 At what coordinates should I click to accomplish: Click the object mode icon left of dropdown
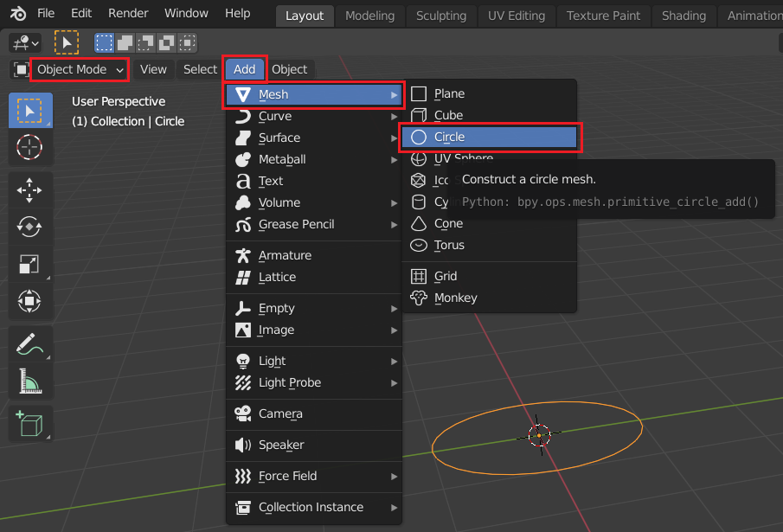tap(21, 69)
